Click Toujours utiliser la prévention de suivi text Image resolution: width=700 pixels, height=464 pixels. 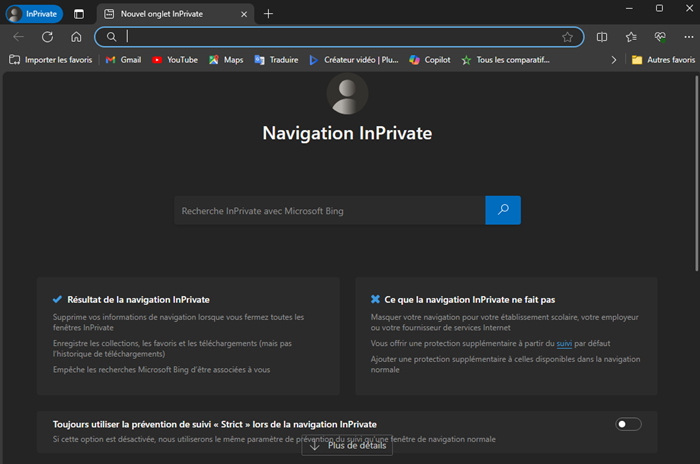click(215, 424)
